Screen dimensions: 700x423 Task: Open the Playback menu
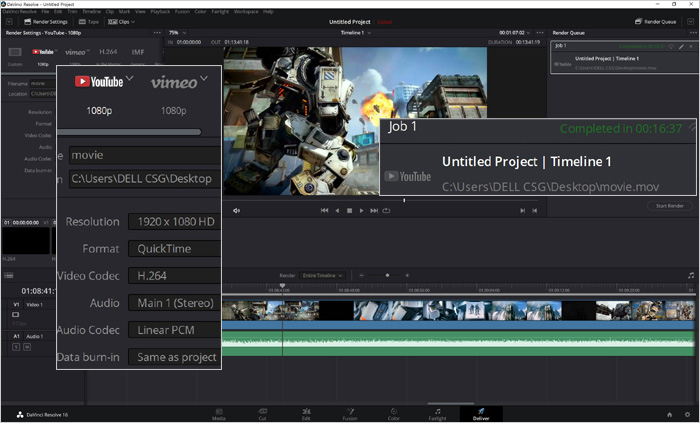point(160,12)
